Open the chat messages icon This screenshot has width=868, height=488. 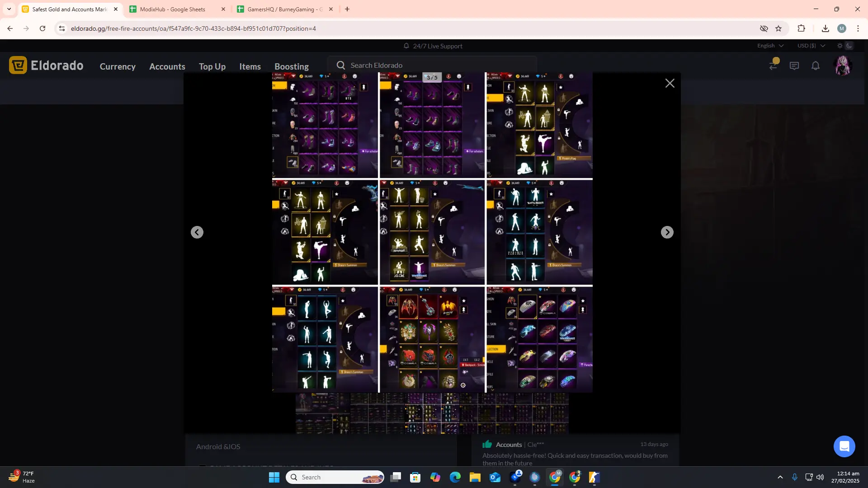pos(794,66)
